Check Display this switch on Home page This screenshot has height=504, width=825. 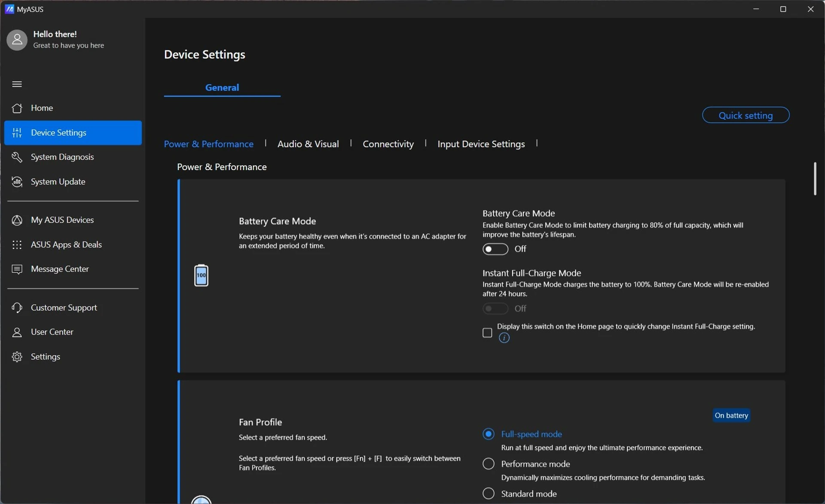tap(487, 333)
